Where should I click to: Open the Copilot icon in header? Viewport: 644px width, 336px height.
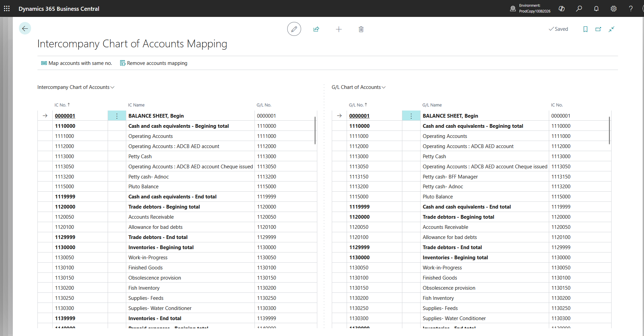(562, 8)
